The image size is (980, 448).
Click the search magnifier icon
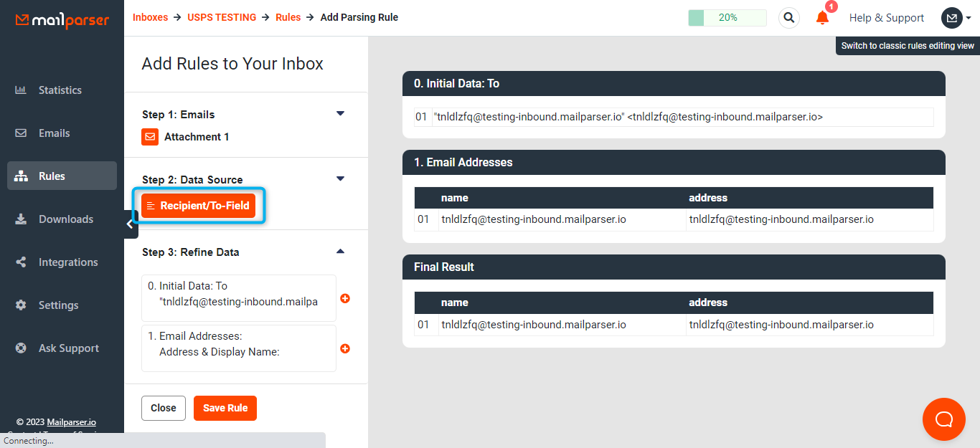(x=788, y=17)
